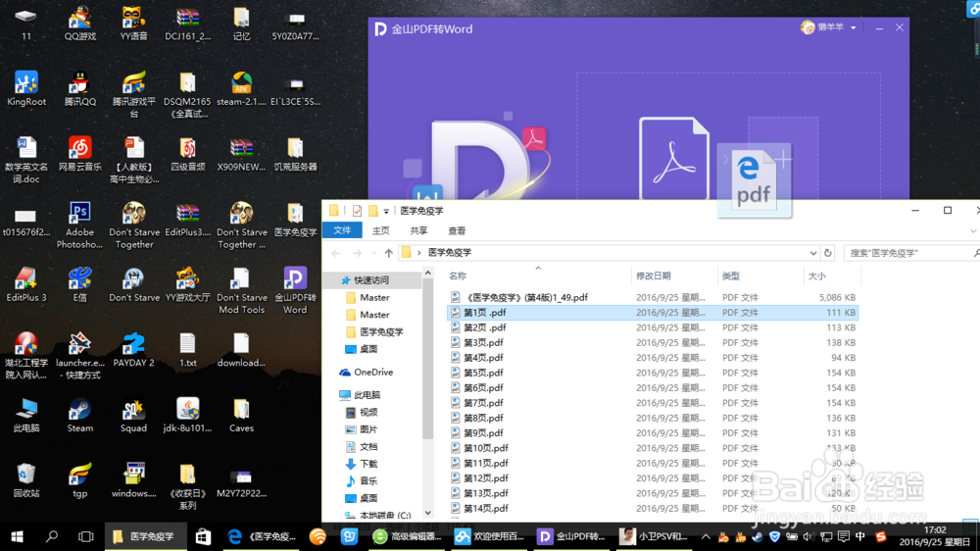Viewport: 980px width, 551px height.
Task: Open the user account dropdown in 金山PDF转Word
Action: point(854,28)
